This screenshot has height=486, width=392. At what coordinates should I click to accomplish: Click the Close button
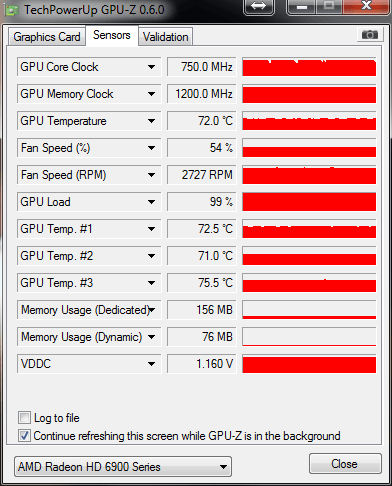pyautogui.click(x=345, y=464)
